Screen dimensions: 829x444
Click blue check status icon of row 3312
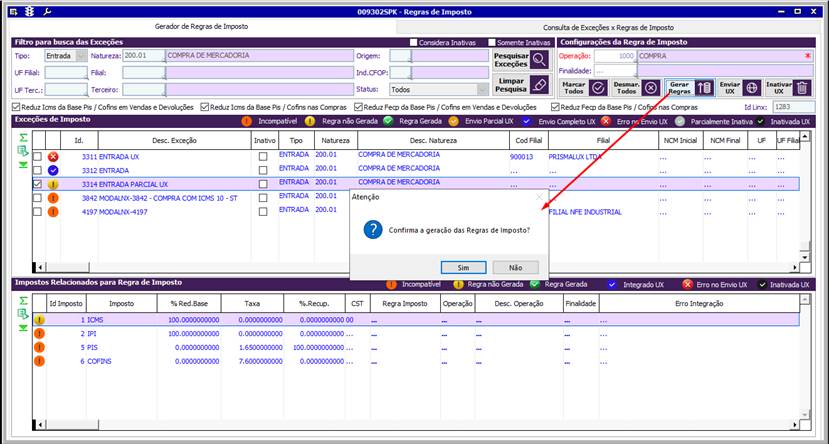click(53, 170)
